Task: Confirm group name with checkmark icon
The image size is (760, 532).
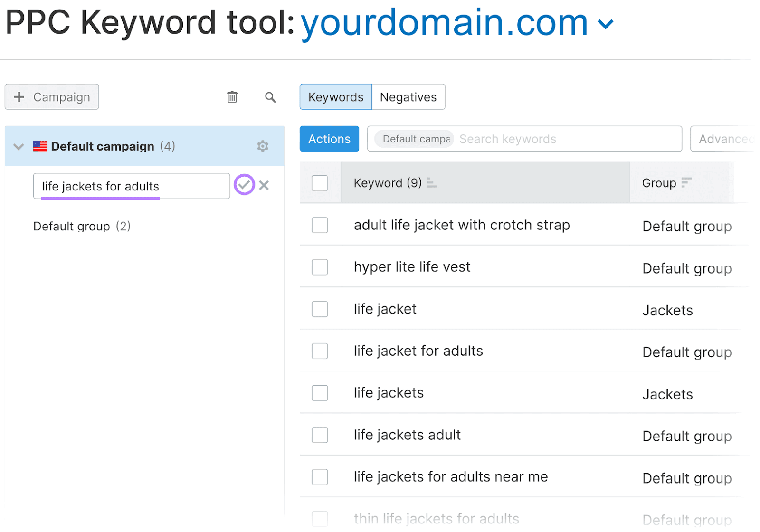Action: point(244,185)
